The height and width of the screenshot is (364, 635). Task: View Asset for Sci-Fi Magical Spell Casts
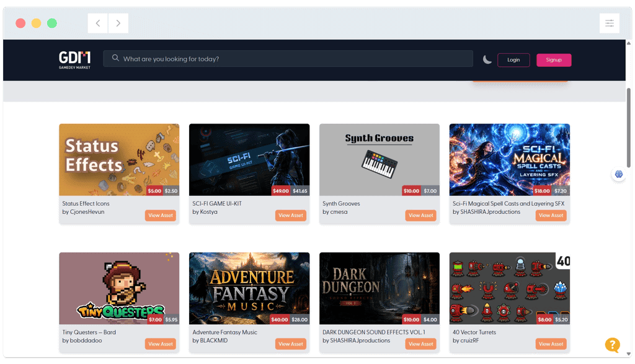tap(551, 215)
